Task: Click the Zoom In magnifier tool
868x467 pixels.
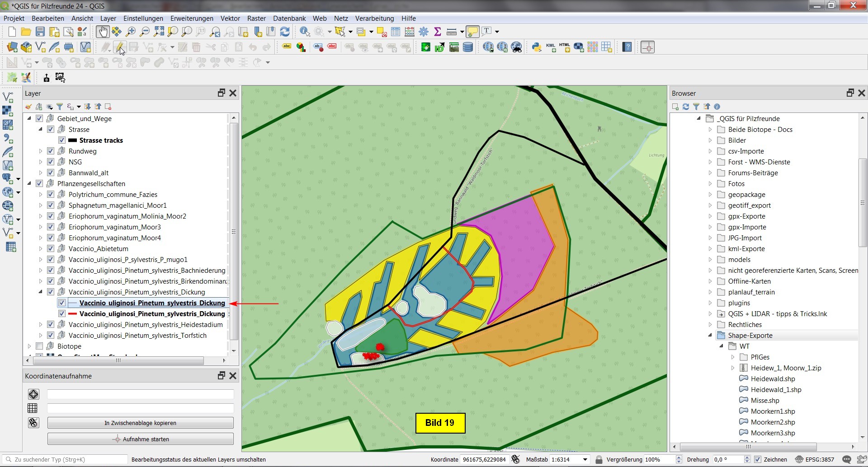Action: tap(131, 32)
